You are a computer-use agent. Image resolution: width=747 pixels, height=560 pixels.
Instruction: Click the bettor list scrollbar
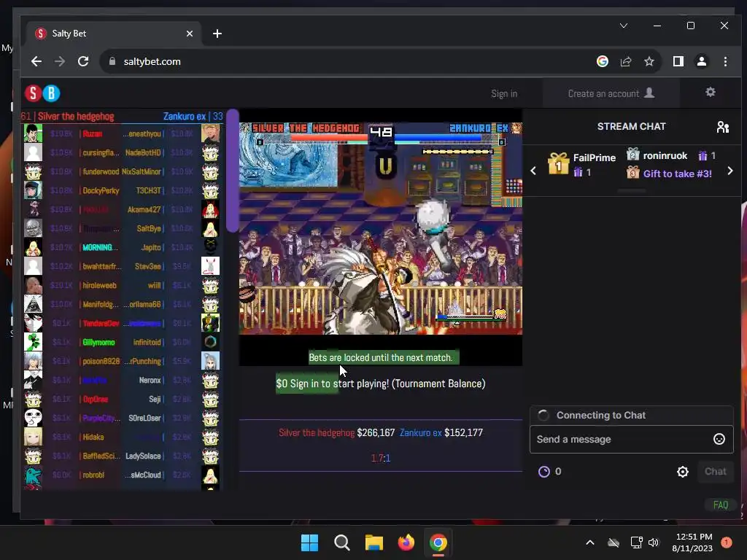pos(232,171)
